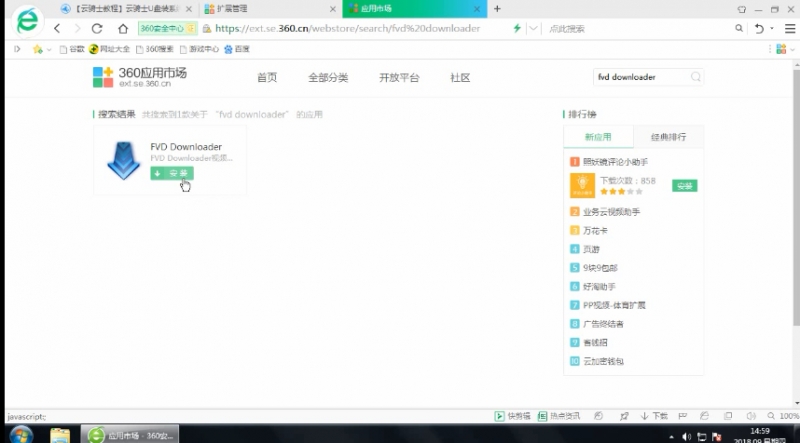Open ranked app 广告终结者

pyautogui.click(x=603, y=324)
